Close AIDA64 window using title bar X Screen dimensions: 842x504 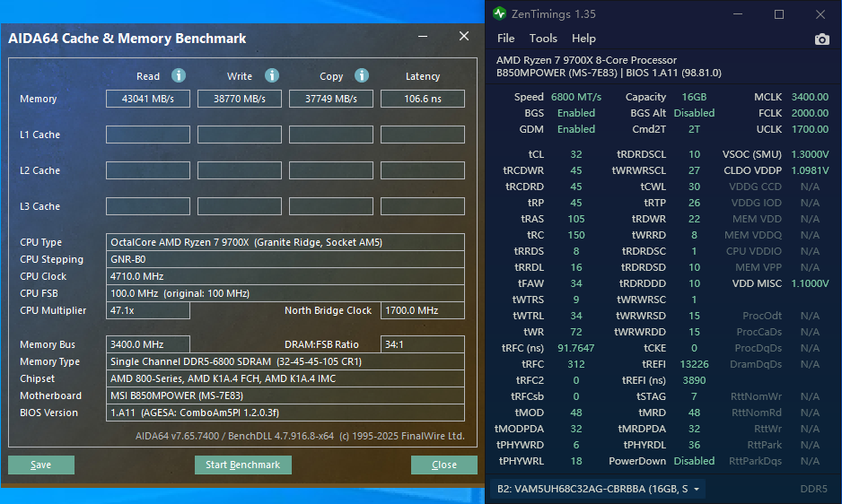pos(464,37)
